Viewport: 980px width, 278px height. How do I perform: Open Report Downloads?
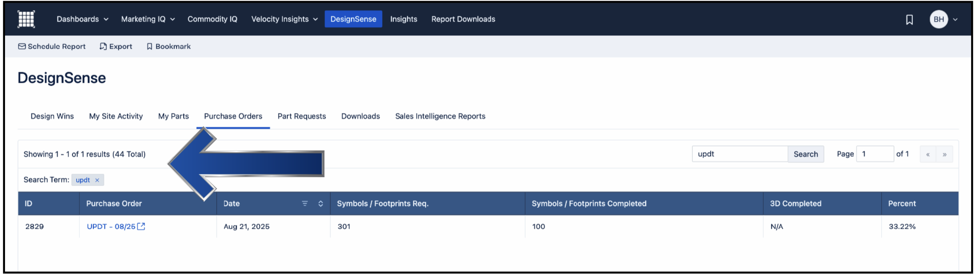(x=463, y=19)
